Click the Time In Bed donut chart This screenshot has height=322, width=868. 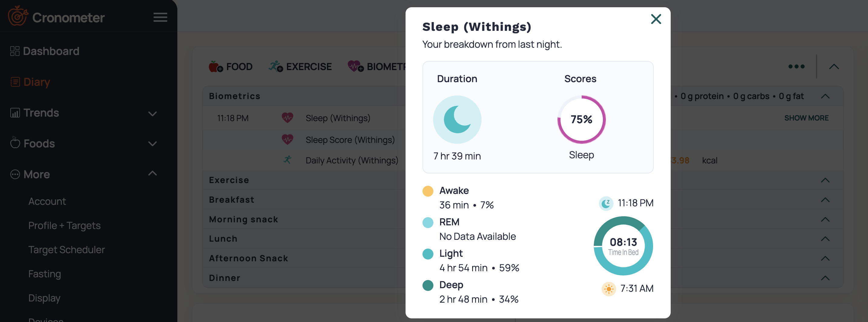623,246
